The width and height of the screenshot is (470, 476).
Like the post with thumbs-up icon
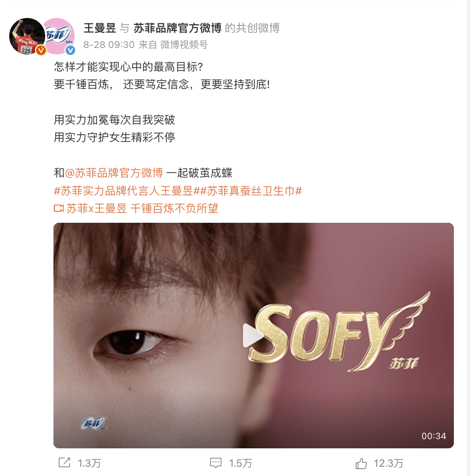coord(361,463)
